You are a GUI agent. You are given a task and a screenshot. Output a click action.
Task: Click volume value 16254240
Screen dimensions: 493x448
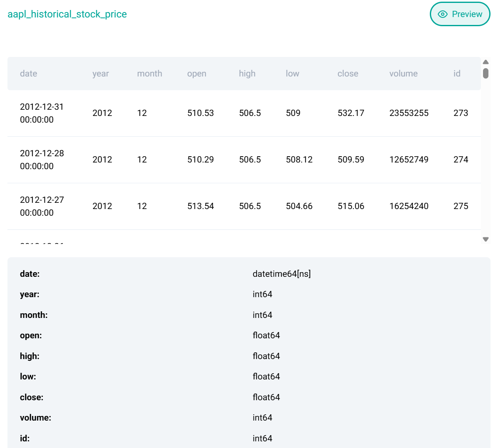pyautogui.click(x=409, y=206)
